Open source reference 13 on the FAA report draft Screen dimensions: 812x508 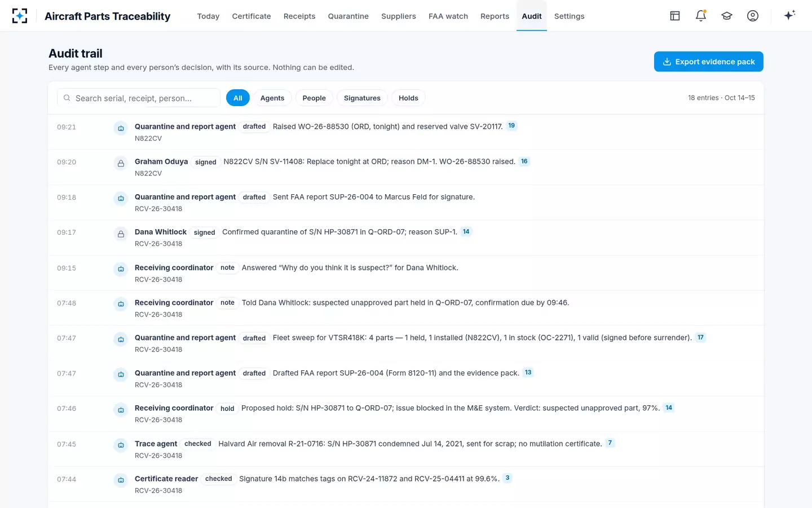coord(528,373)
